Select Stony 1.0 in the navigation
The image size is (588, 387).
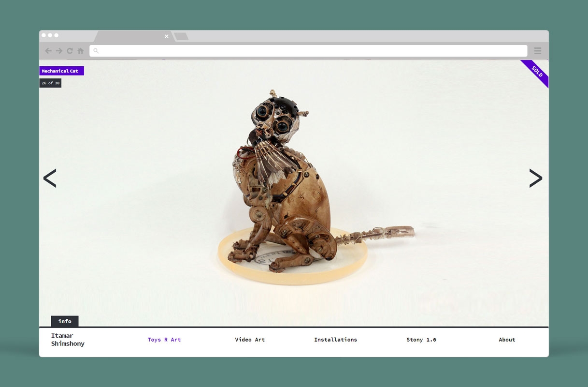coord(421,340)
